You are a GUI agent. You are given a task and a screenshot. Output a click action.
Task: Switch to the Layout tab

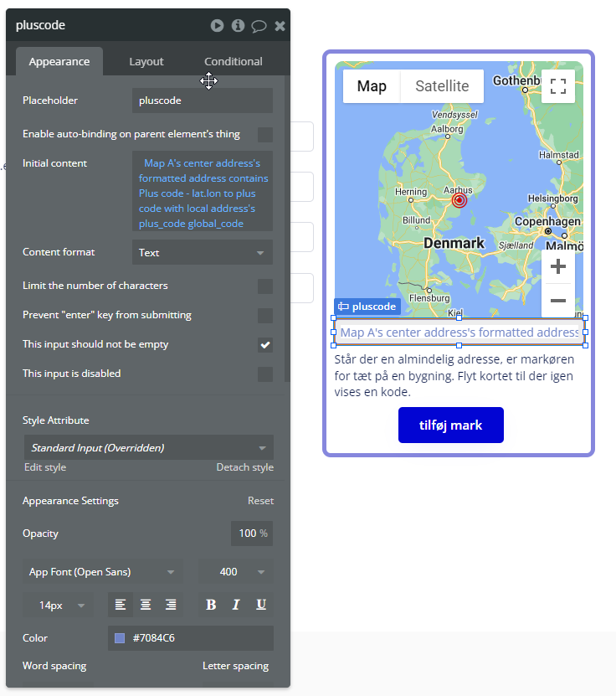point(146,61)
